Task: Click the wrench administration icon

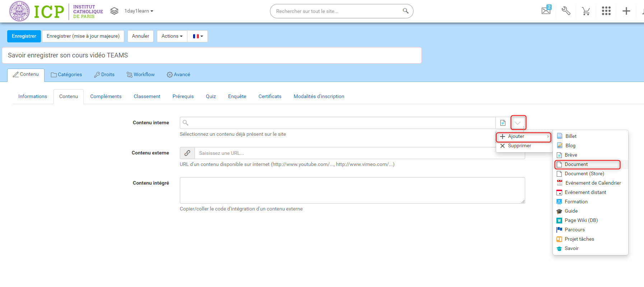Action: (566, 11)
